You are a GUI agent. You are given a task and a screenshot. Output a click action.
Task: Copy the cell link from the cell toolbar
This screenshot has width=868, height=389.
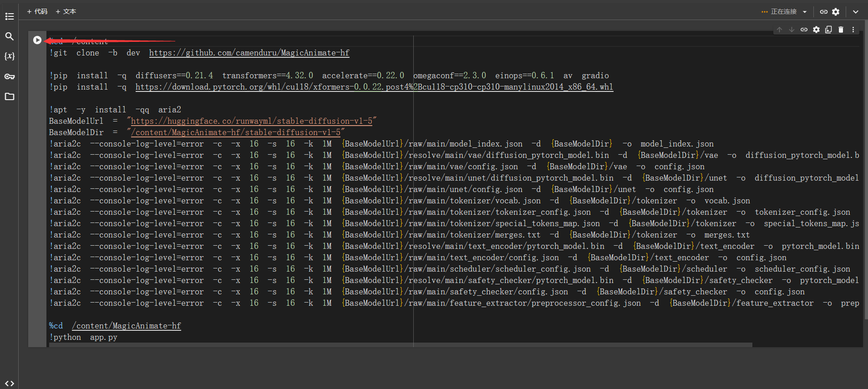pos(804,30)
